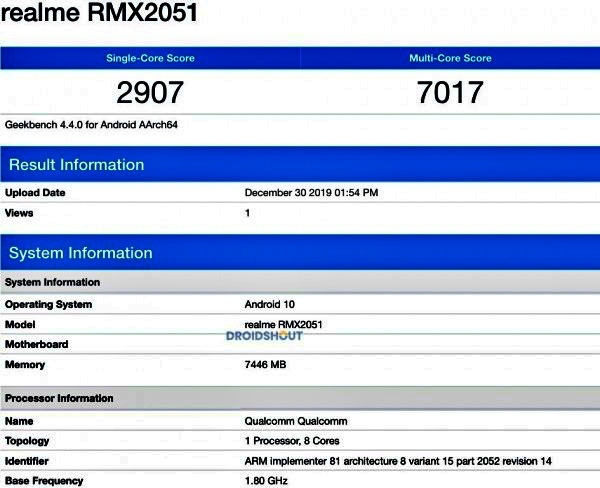
Task: Click the Model row label
Action: click(x=20, y=325)
